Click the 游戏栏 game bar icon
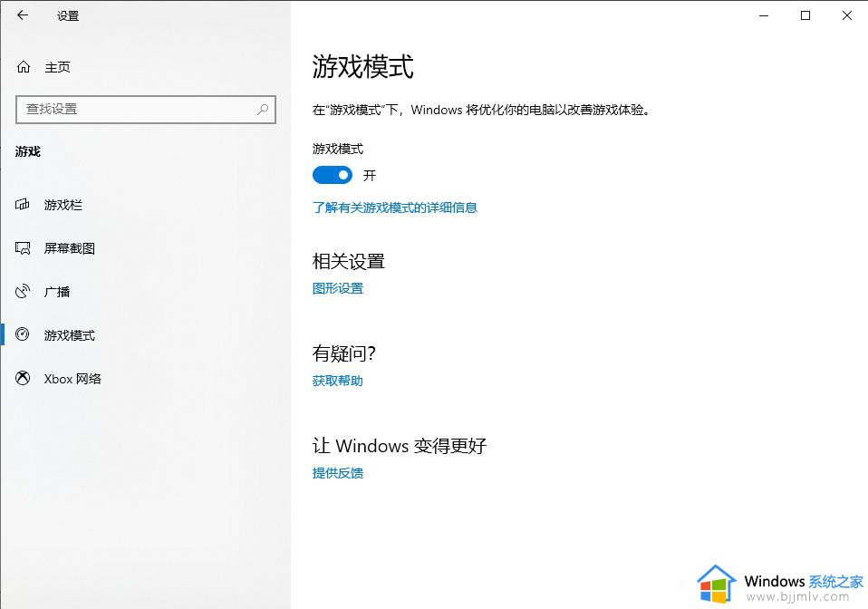The height and width of the screenshot is (609, 868). tap(22, 204)
